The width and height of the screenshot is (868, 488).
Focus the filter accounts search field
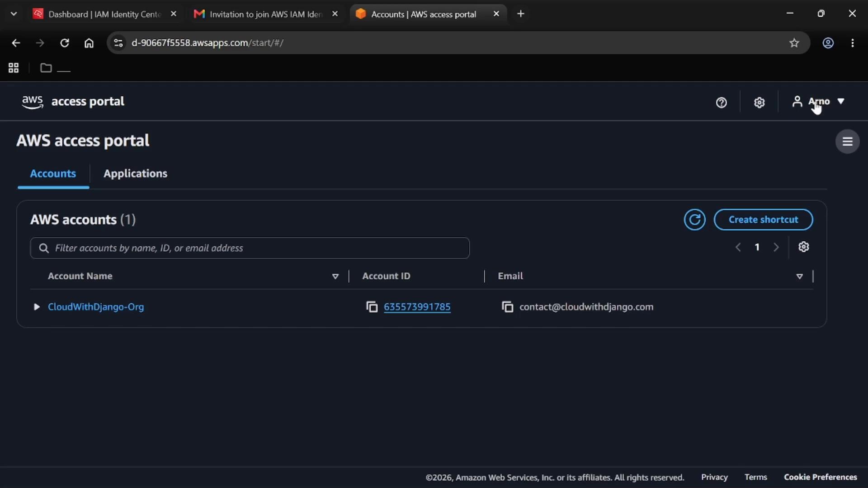(x=250, y=248)
